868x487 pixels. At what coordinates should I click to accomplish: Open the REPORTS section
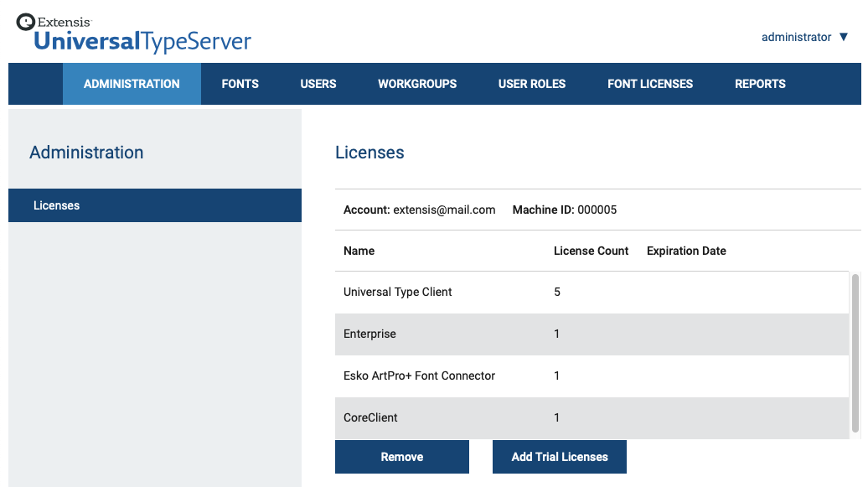point(760,84)
